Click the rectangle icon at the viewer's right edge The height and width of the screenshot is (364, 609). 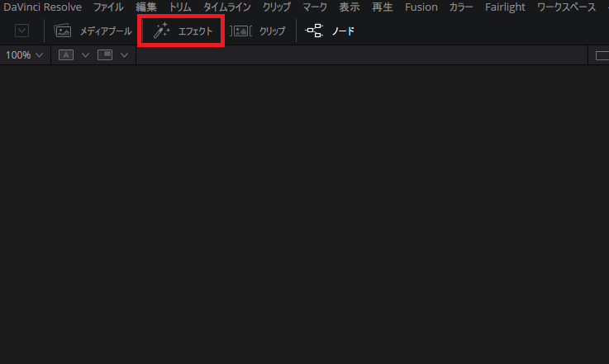point(602,56)
